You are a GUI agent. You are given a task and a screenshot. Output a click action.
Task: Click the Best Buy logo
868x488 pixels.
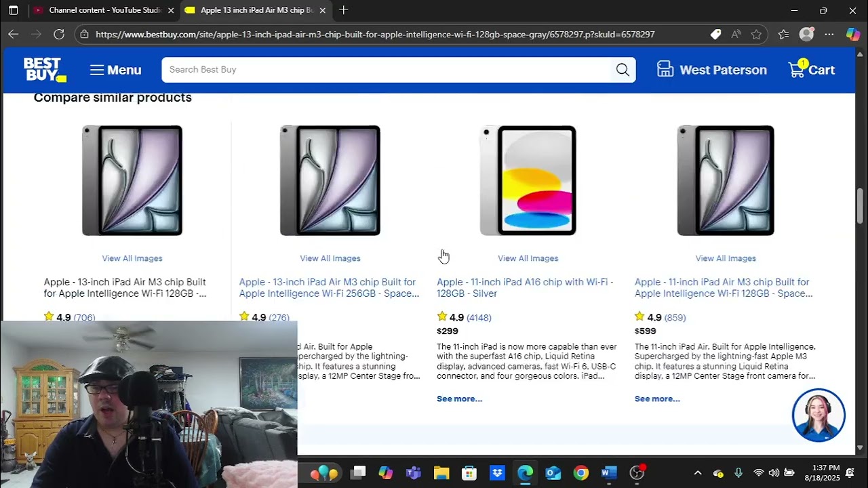click(x=45, y=70)
